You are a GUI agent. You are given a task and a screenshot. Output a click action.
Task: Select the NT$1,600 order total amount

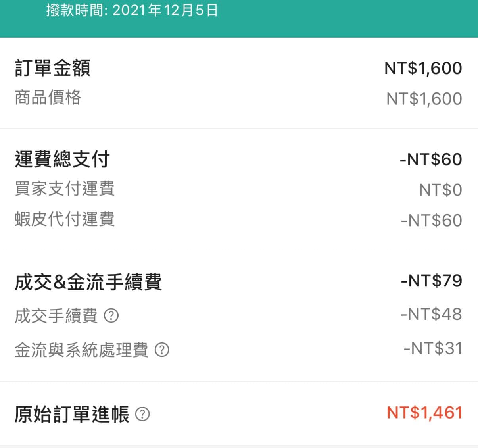[x=423, y=68]
